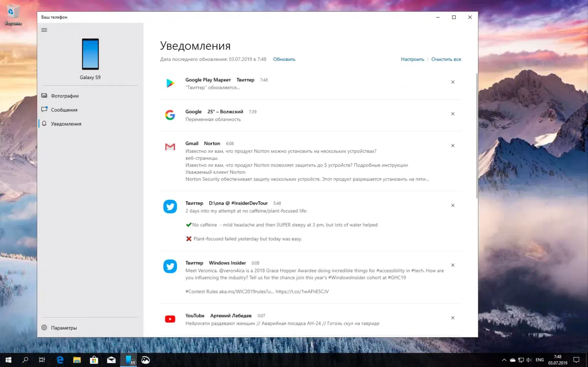Expand the hamburger navigation menu
The height and width of the screenshot is (367, 588).
coord(44,30)
